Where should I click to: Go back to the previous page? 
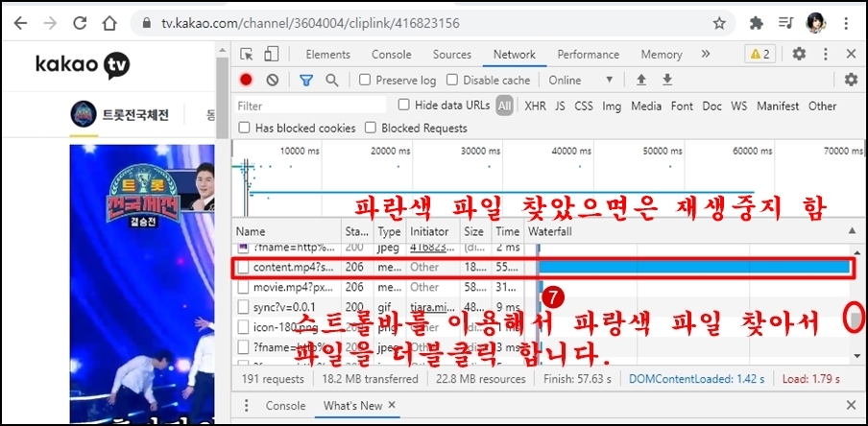20,23
